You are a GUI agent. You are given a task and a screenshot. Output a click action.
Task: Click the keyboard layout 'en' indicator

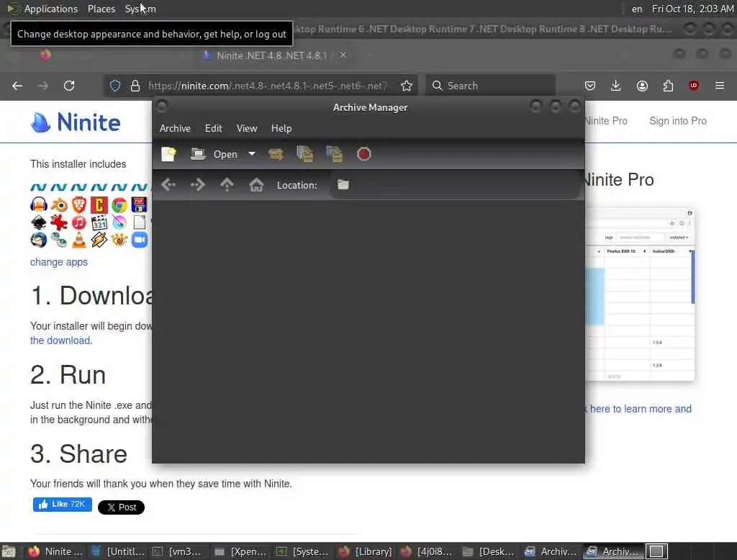tap(637, 9)
